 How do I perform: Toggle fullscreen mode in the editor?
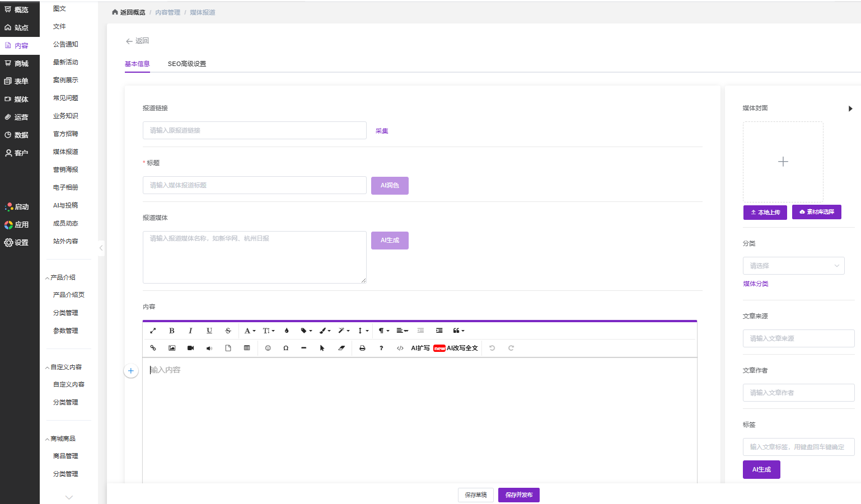153,331
